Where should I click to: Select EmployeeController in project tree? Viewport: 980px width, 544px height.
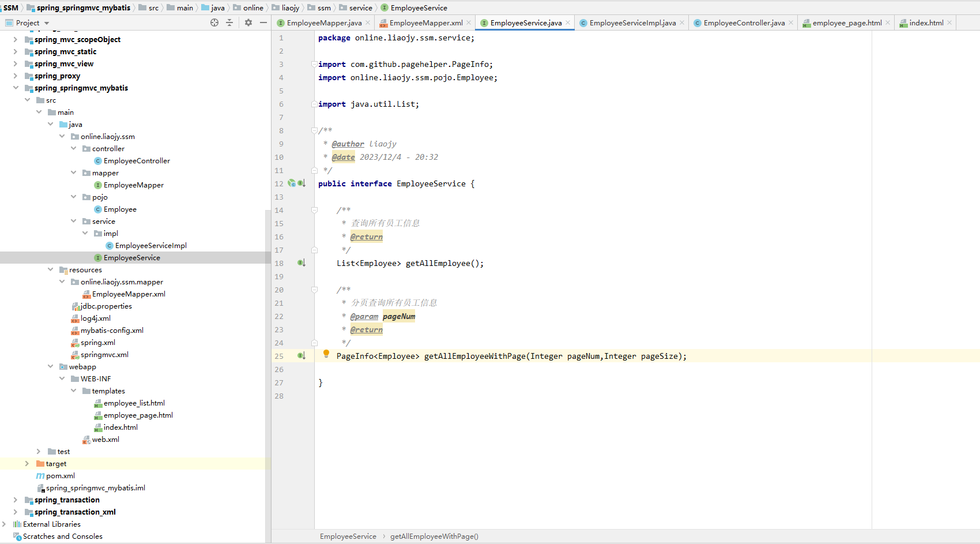[x=137, y=160]
